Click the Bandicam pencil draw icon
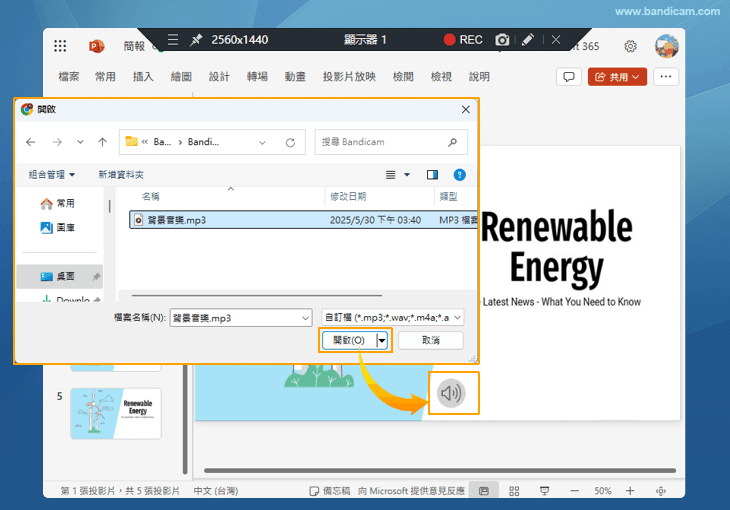This screenshot has width=730, height=510. 527,40
